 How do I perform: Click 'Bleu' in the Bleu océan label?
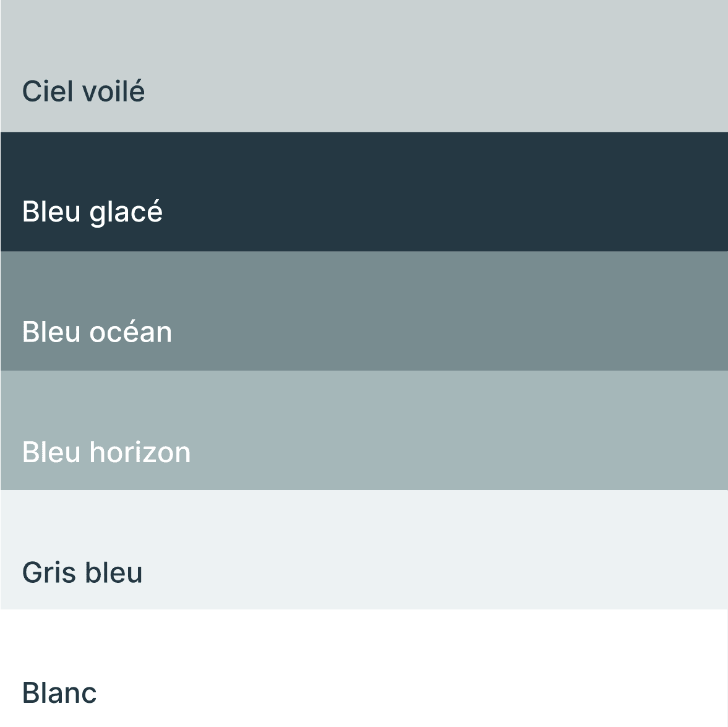tap(51, 332)
